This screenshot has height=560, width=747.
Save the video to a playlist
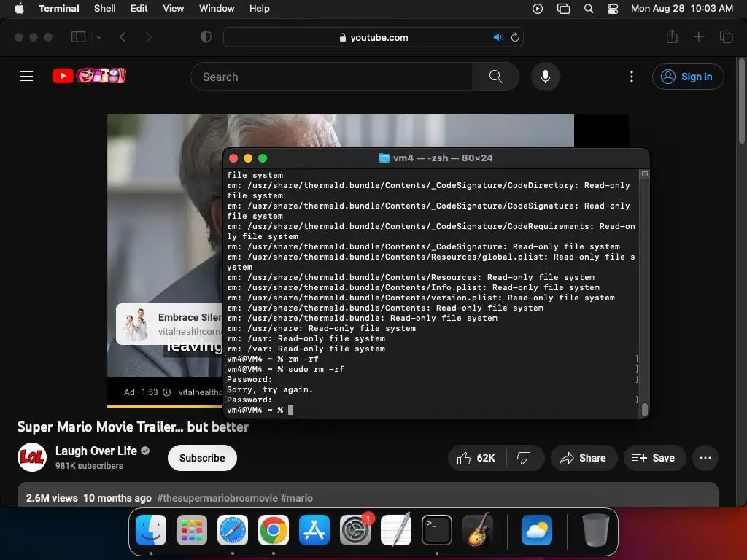[654, 458]
